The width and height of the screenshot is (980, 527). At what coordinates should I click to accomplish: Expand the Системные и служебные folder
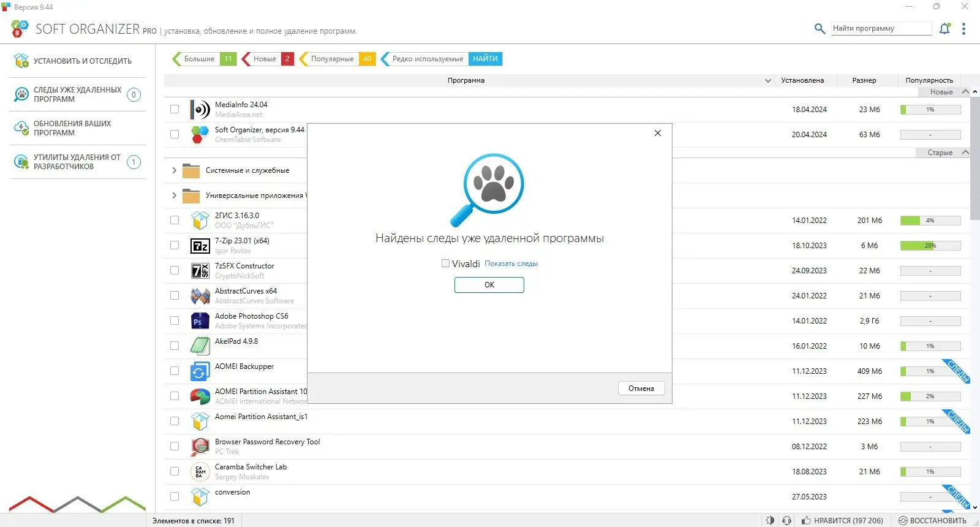coord(174,170)
